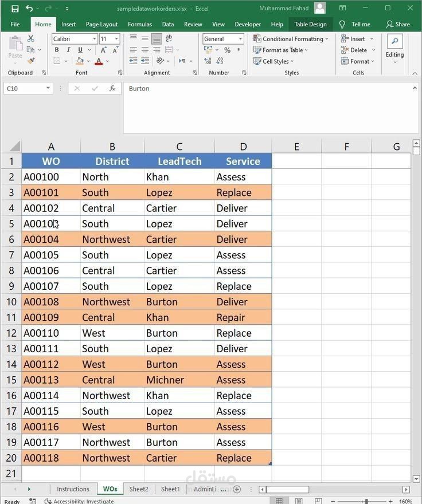Click Accessibility: Investigate in status bar
The height and width of the screenshot is (504, 422).
[x=79, y=501]
